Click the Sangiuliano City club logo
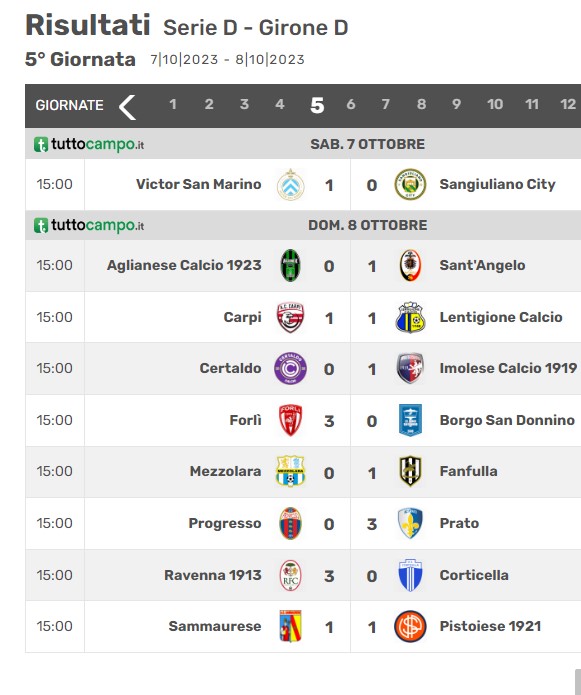 point(410,184)
